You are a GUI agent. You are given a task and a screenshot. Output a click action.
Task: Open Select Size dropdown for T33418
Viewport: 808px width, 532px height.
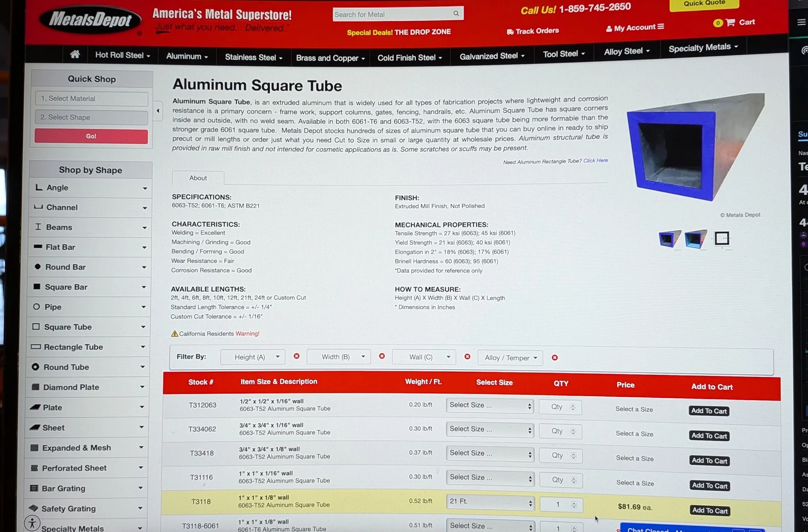(x=490, y=453)
